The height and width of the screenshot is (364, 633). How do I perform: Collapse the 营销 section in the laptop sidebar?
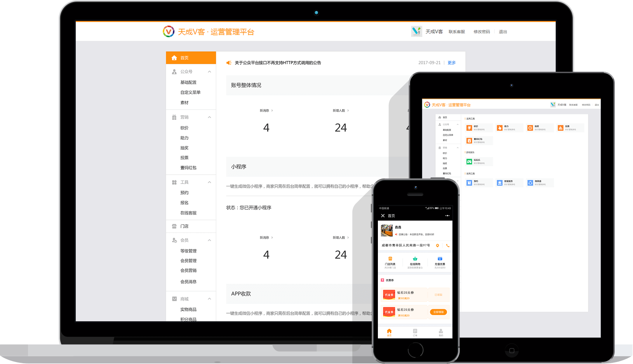tap(209, 117)
